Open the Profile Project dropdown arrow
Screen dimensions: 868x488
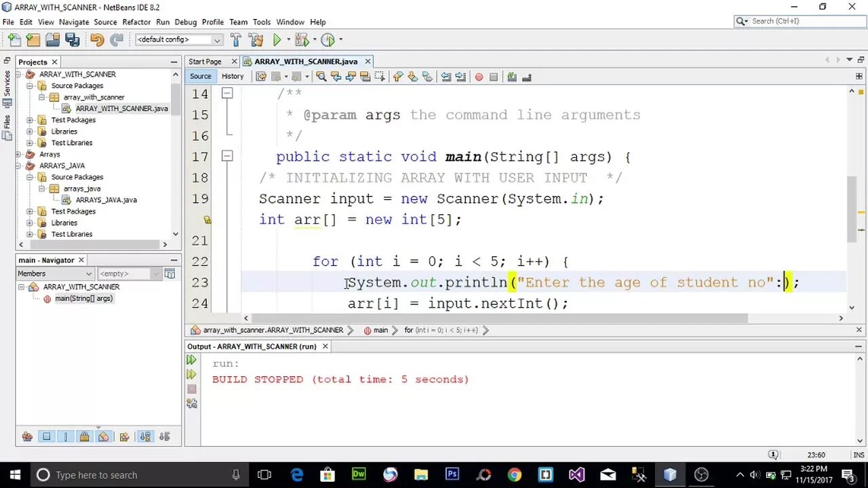tap(340, 40)
